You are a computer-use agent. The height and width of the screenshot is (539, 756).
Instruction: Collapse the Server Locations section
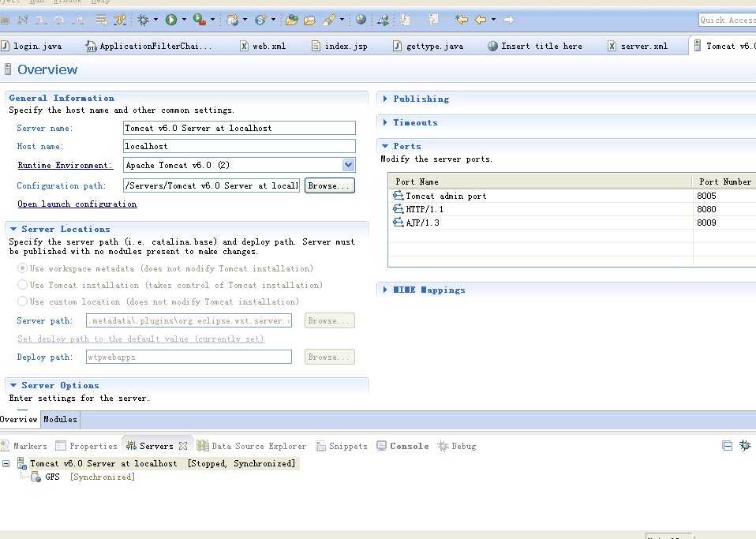click(x=13, y=229)
